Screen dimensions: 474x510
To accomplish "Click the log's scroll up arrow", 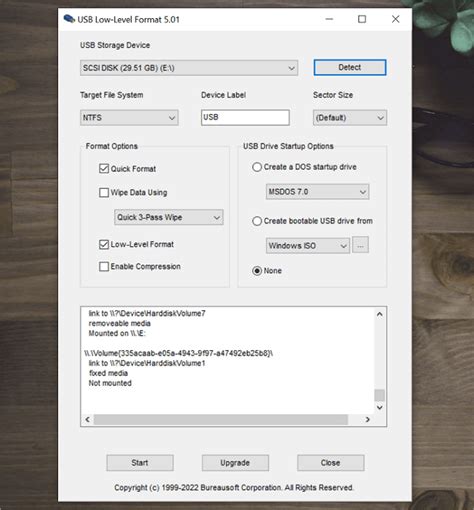I will pos(379,314).
